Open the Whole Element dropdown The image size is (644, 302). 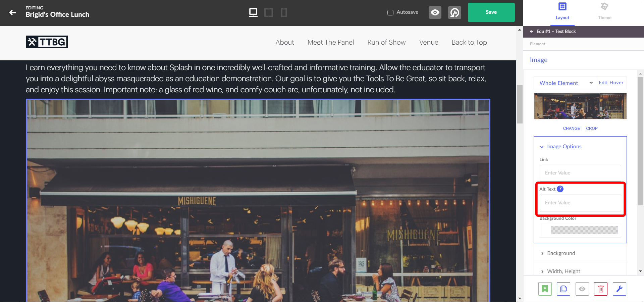pyautogui.click(x=565, y=83)
